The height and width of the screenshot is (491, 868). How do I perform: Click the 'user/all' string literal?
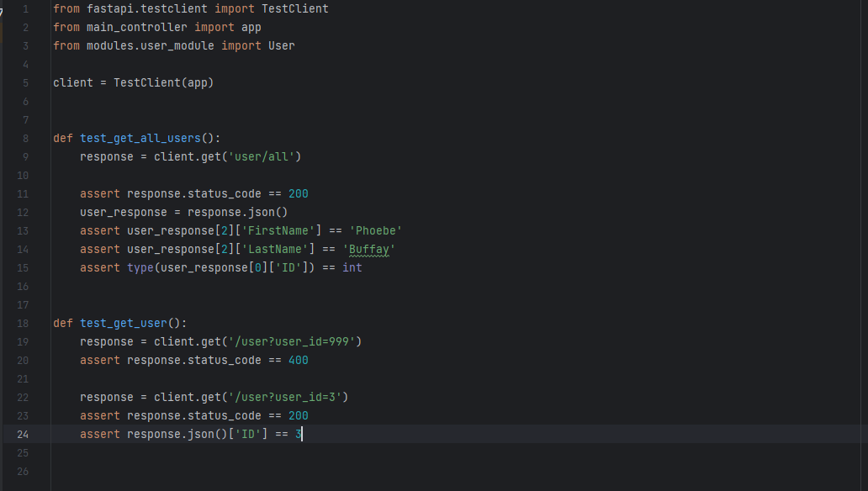(x=266, y=156)
